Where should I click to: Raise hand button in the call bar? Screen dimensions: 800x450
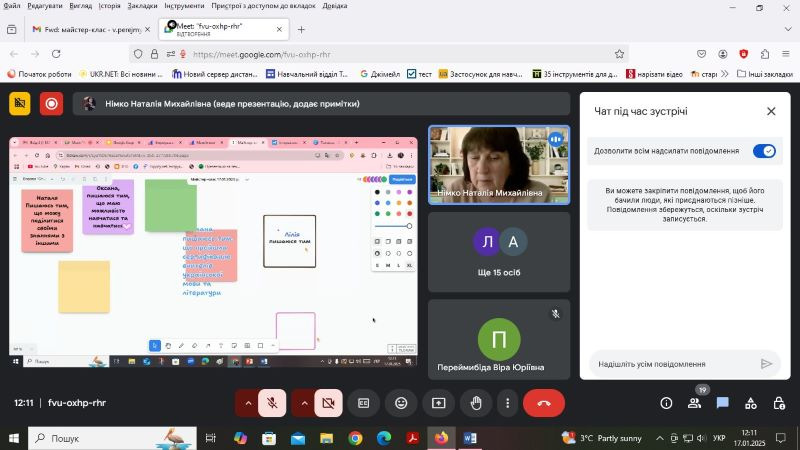476,403
